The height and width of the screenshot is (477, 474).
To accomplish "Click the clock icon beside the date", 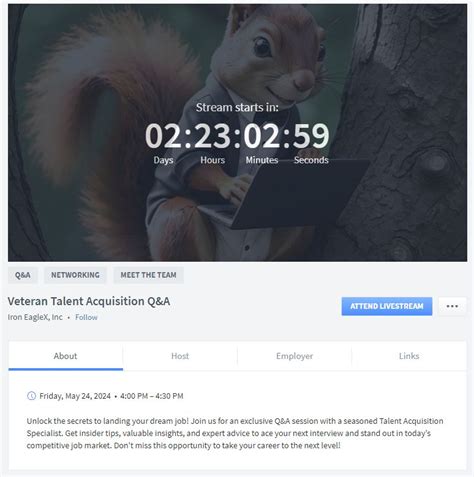I will point(31,396).
